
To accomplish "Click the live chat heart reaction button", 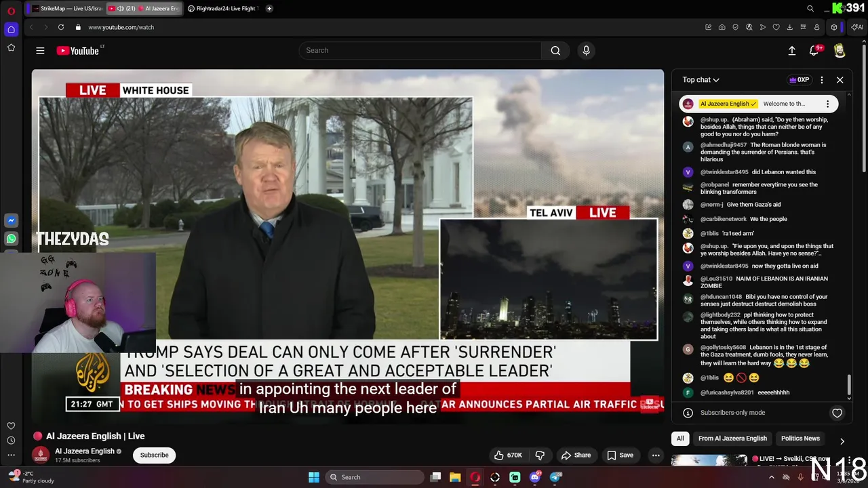I will click(837, 413).
